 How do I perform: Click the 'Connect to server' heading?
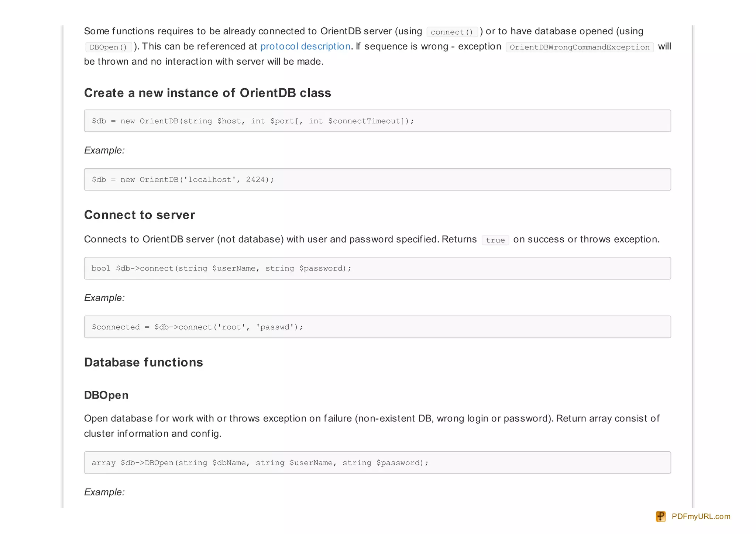[140, 215]
